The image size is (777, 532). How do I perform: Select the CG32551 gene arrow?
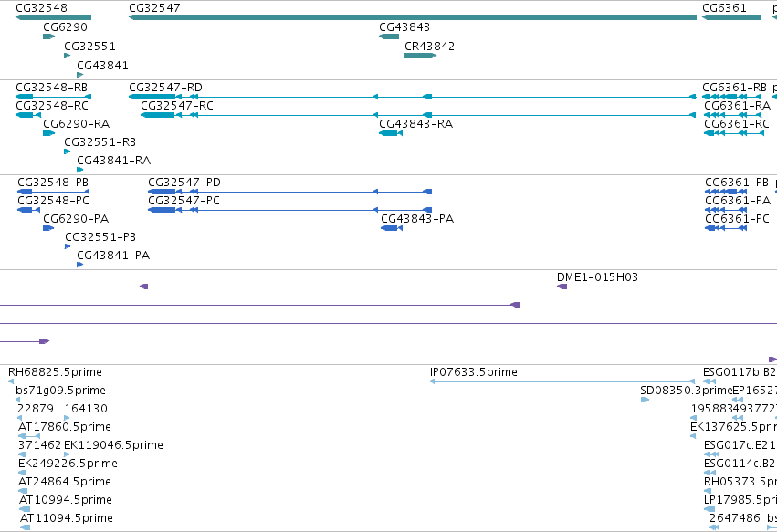pyautogui.click(x=67, y=56)
